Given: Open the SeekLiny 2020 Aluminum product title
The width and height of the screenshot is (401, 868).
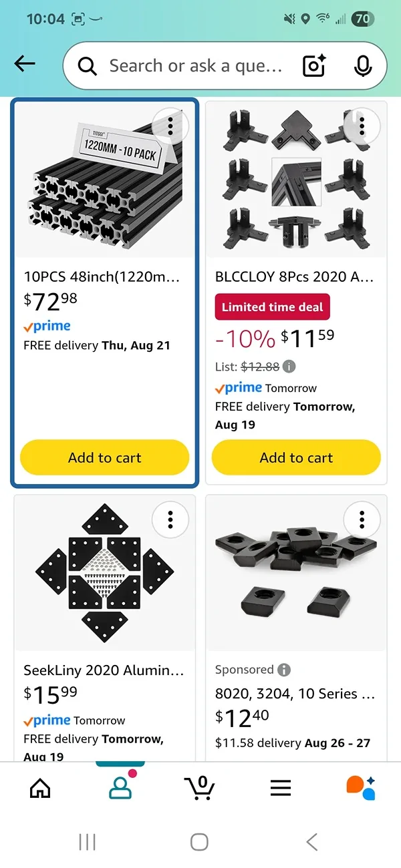Looking at the screenshot, I should pyautogui.click(x=104, y=670).
